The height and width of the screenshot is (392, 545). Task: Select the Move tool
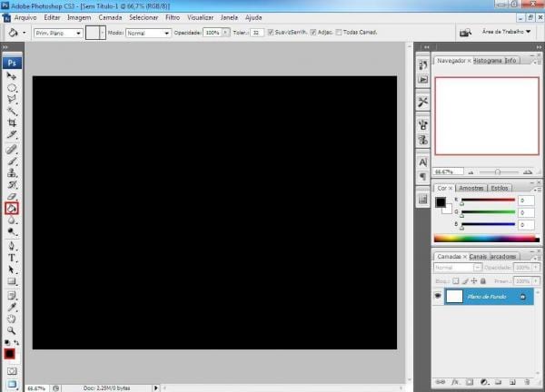pos(12,75)
